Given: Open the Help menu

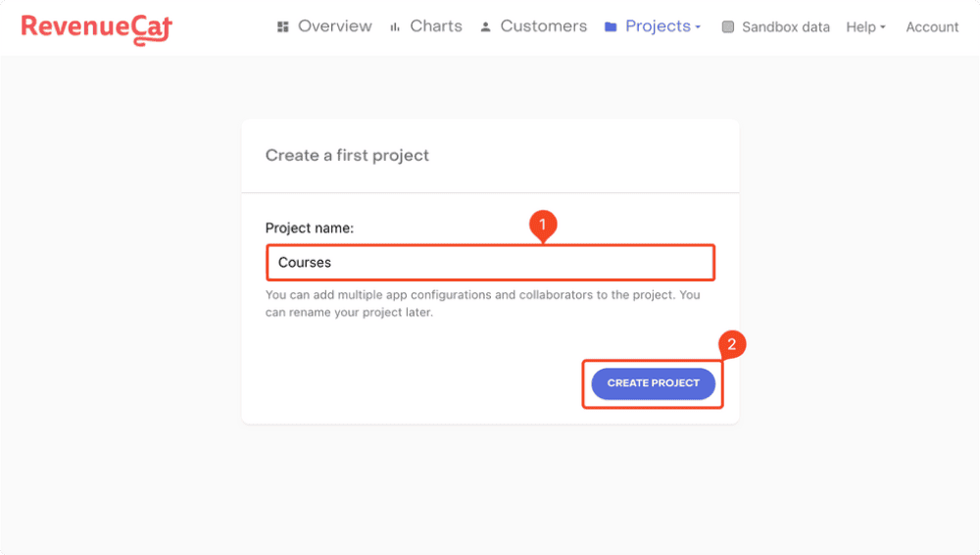Looking at the screenshot, I should coord(860,27).
